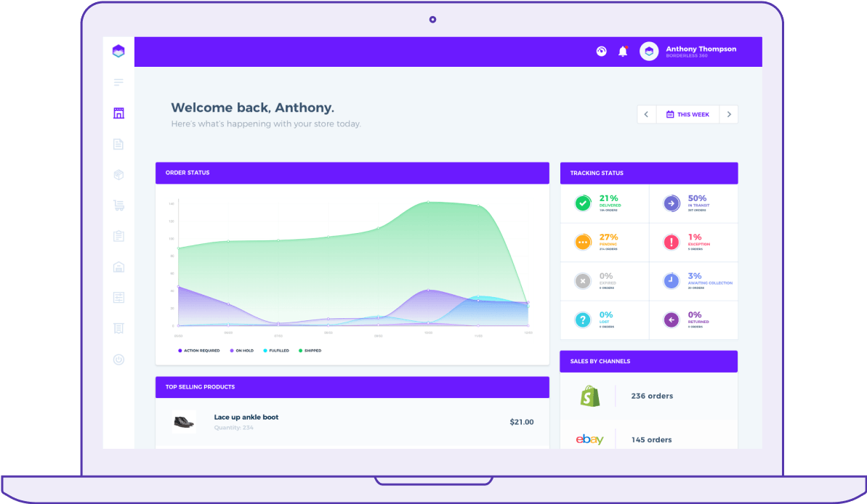This screenshot has height=504, width=867.
Task: Click the eBay channel logo
Action: pos(589,439)
